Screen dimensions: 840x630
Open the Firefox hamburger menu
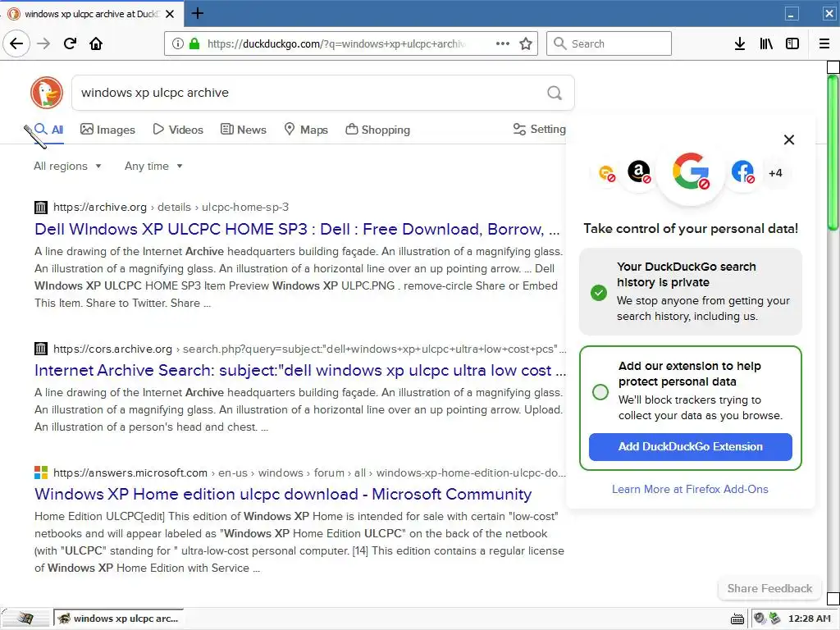click(824, 43)
